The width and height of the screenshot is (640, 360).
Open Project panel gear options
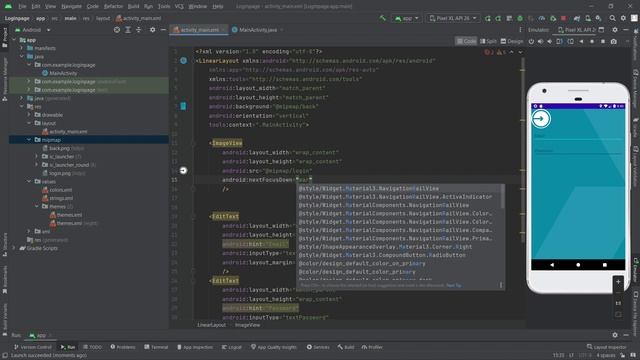click(x=152, y=30)
